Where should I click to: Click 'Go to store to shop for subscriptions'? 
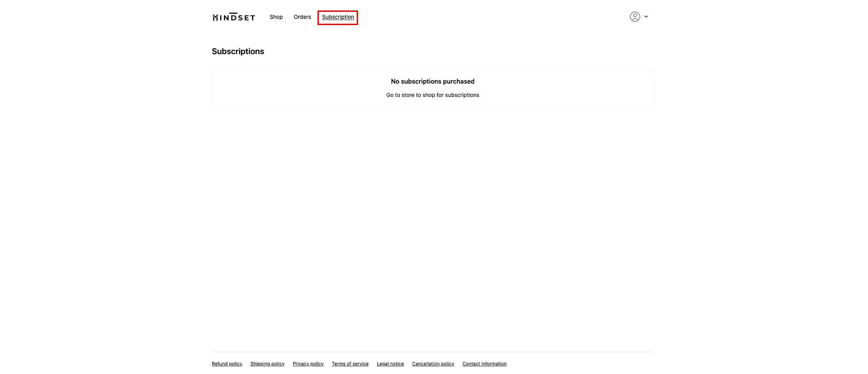(x=432, y=95)
